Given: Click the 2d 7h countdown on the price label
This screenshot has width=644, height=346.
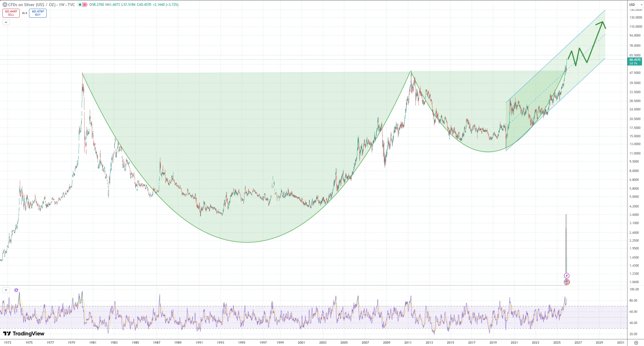Looking at the screenshot, I should point(633,63).
